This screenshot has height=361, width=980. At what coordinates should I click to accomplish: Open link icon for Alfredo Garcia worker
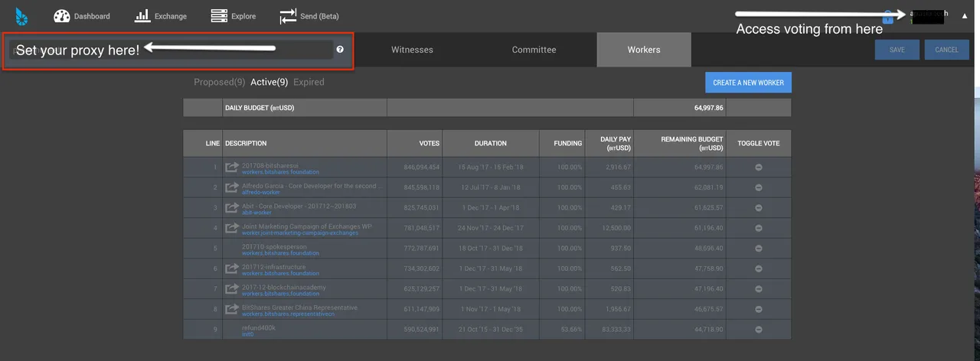click(x=232, y=187)
